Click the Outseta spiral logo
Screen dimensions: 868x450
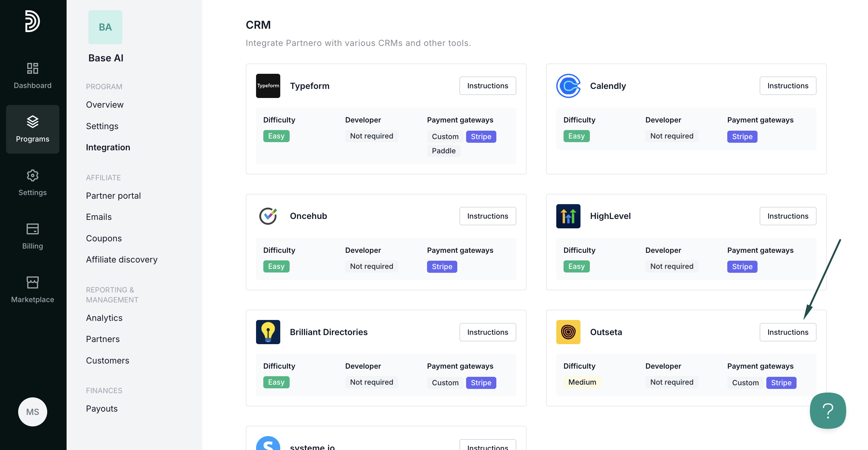tap(568, 332)
